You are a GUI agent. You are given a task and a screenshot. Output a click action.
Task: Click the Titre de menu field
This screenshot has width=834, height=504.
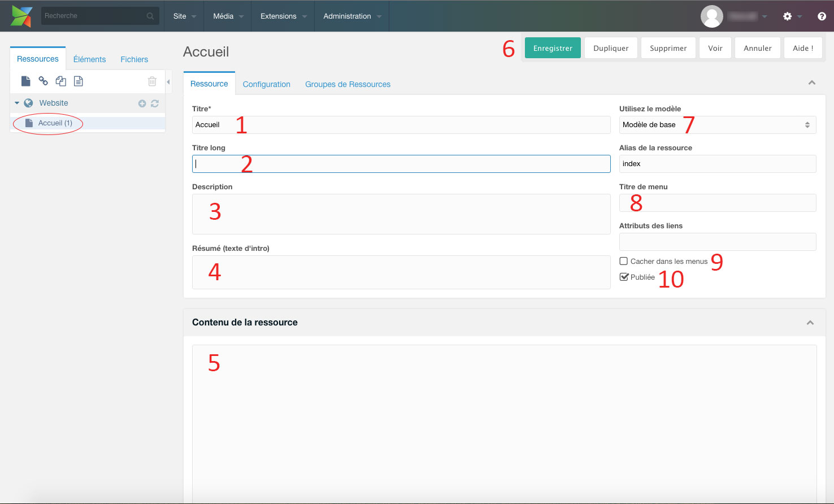(718, 203)
